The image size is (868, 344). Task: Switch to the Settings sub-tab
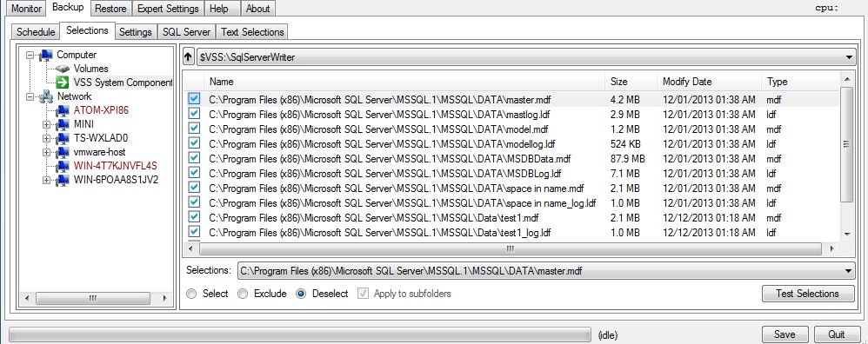coord(136,32)
